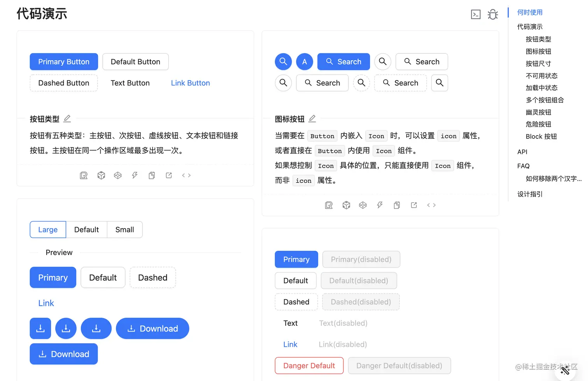This screenshot has width=588, height=381.
Task: Go to 设计指引 in the sidebar
Action: click(530, 194)
